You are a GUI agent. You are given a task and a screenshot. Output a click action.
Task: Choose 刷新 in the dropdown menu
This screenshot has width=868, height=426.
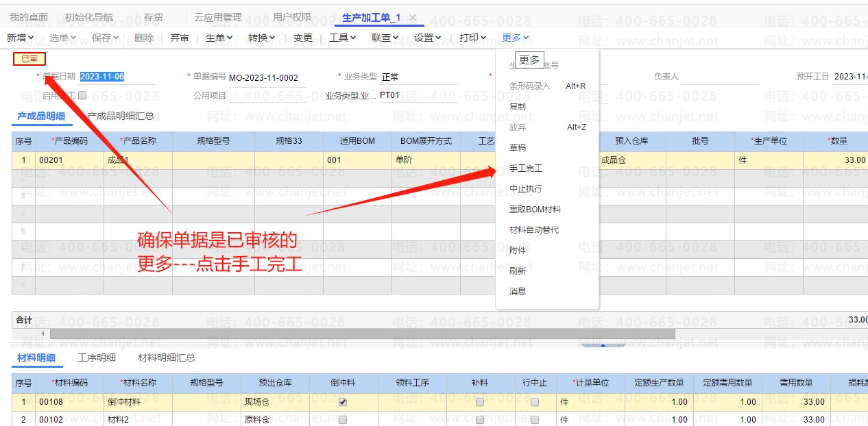[x=518, y=271]
